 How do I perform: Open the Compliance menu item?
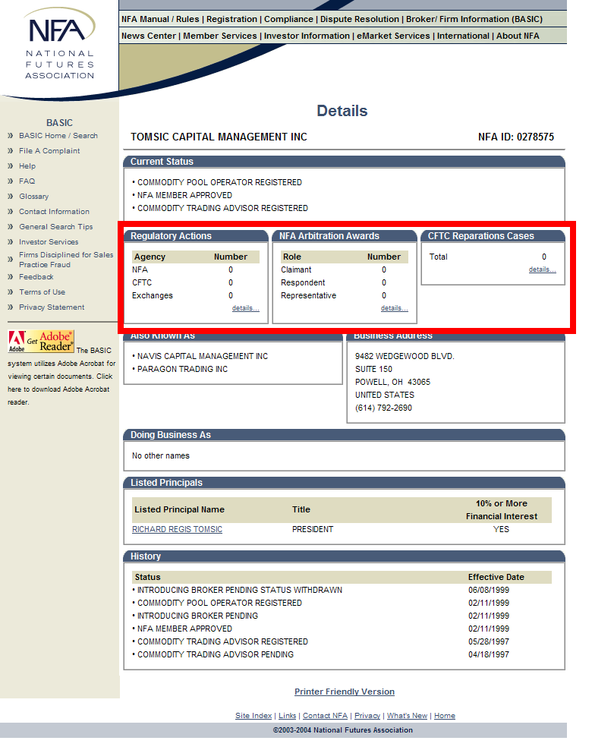tap(288, 19)
